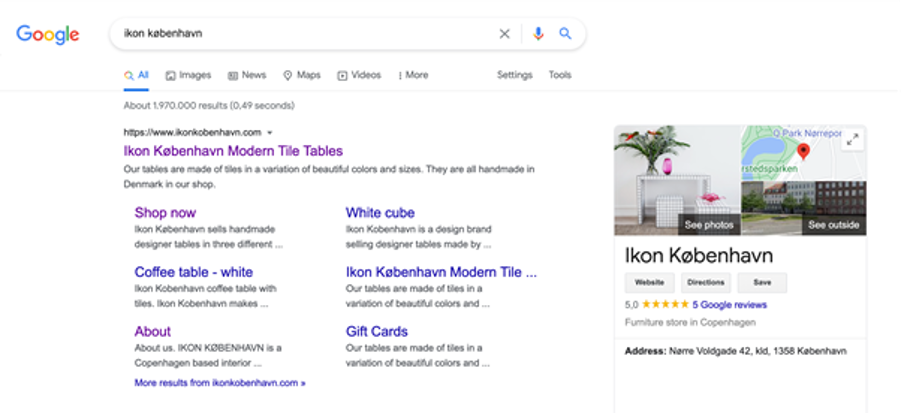Open the Ikon København Modern Tile ... sitelink
This screenshot has width=902, height=414.
point(441,272)
